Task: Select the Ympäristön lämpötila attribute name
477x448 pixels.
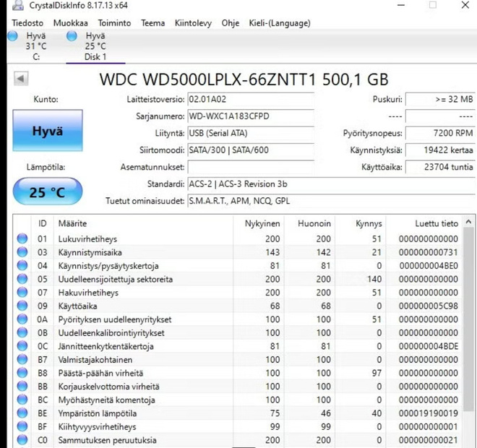Action: pos(98,413)
